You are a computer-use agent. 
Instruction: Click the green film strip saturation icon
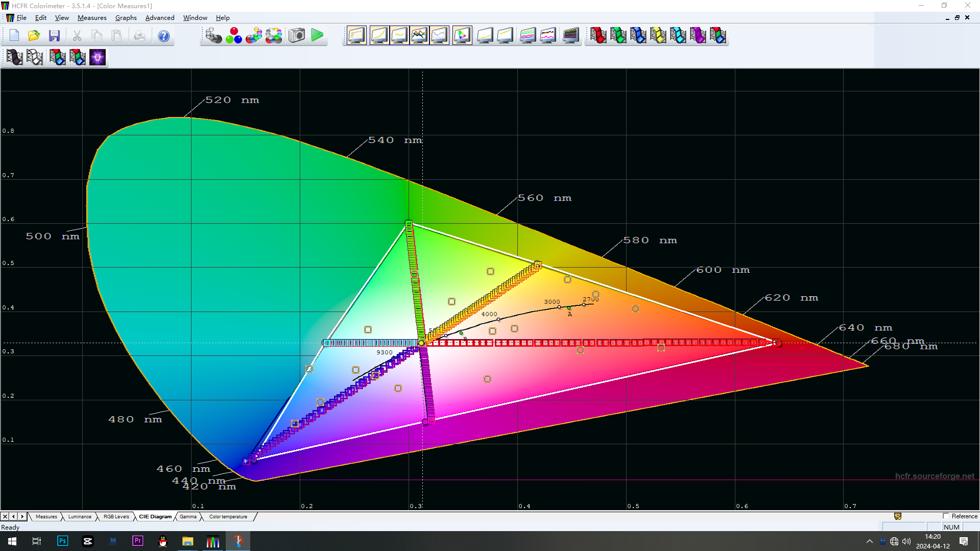[x=618, y=36]
